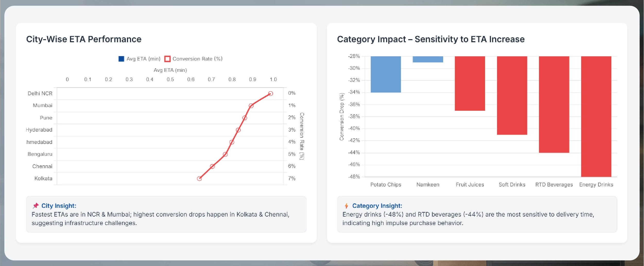Screen dimensions: 644x266
Task: Click the RTD Beverages bar
Action: click(554, 104)
